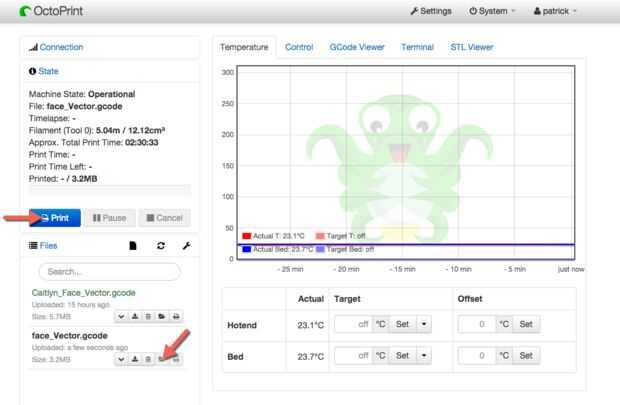Select the face_Vector.gcode file name in list
The image size is (620, 405).
tap(70, 336)
